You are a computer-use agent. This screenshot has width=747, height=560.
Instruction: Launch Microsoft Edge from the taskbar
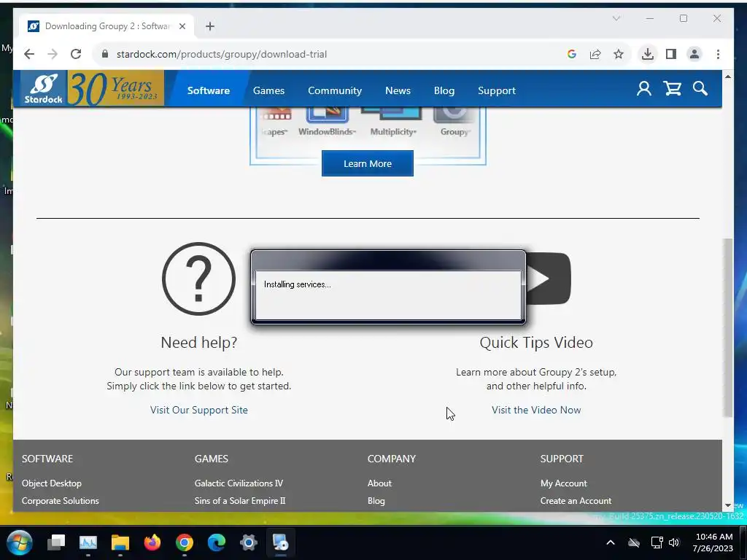216,542
